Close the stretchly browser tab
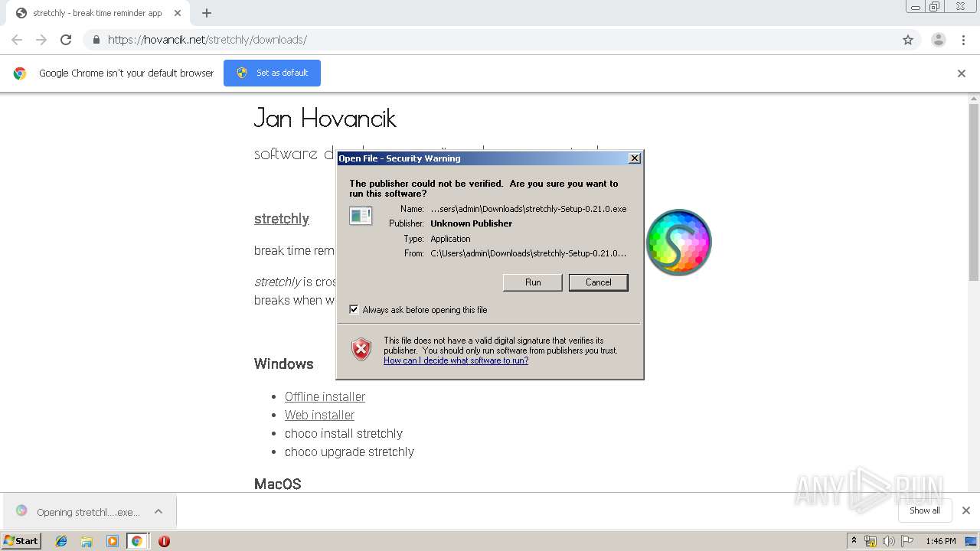Viewport: 980px width, 551px height. coord(178,13)
